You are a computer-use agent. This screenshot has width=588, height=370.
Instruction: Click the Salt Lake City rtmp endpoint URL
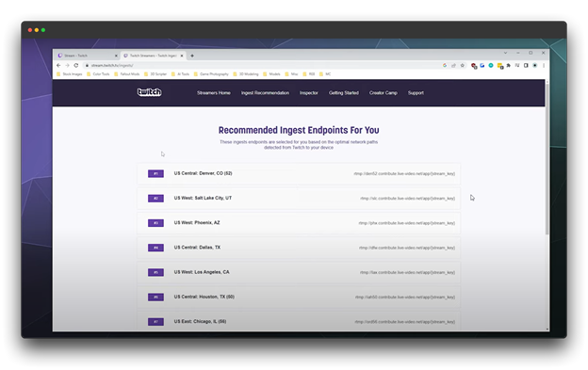point(408,199)
